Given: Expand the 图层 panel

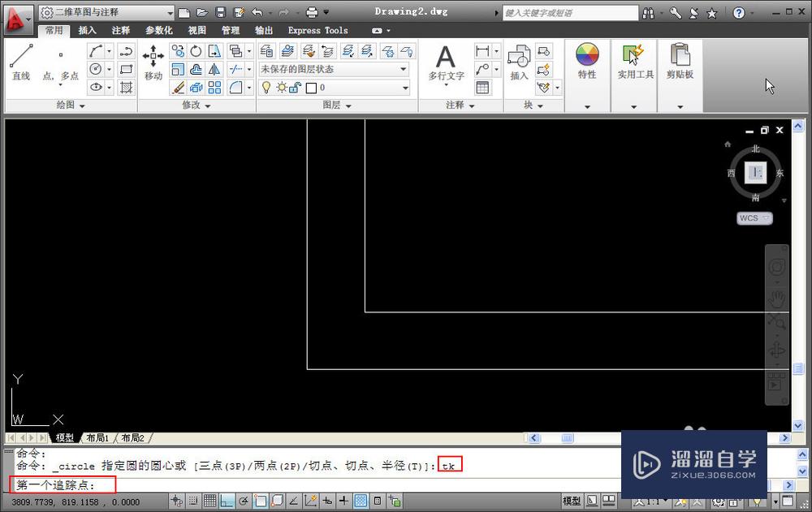Looking at the screenshot, I should [337, 105].
